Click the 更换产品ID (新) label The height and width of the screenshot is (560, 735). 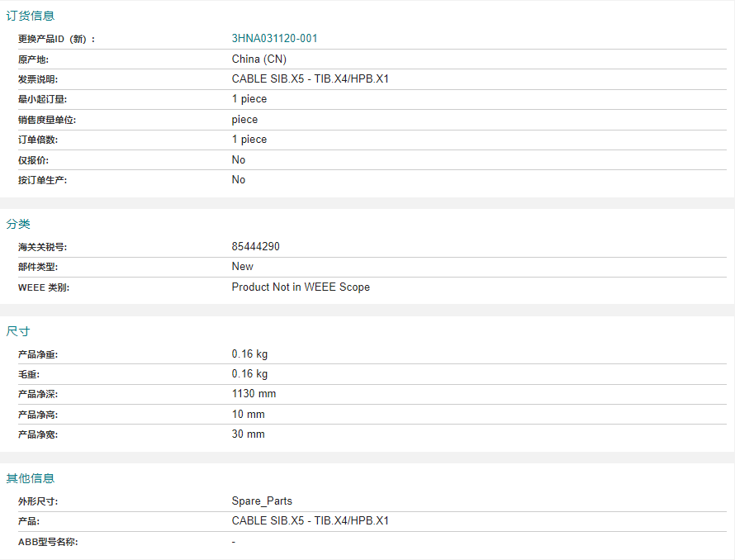(57, 40)
